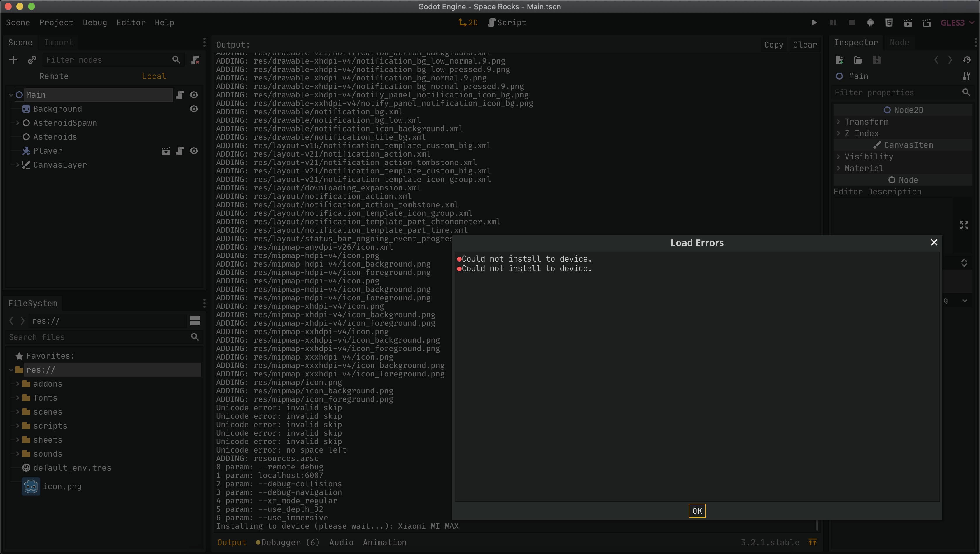The width and height of the screenshot is (980, 554).
Task: Expand AsteroidSpawn node
Action: click(17, 123)
